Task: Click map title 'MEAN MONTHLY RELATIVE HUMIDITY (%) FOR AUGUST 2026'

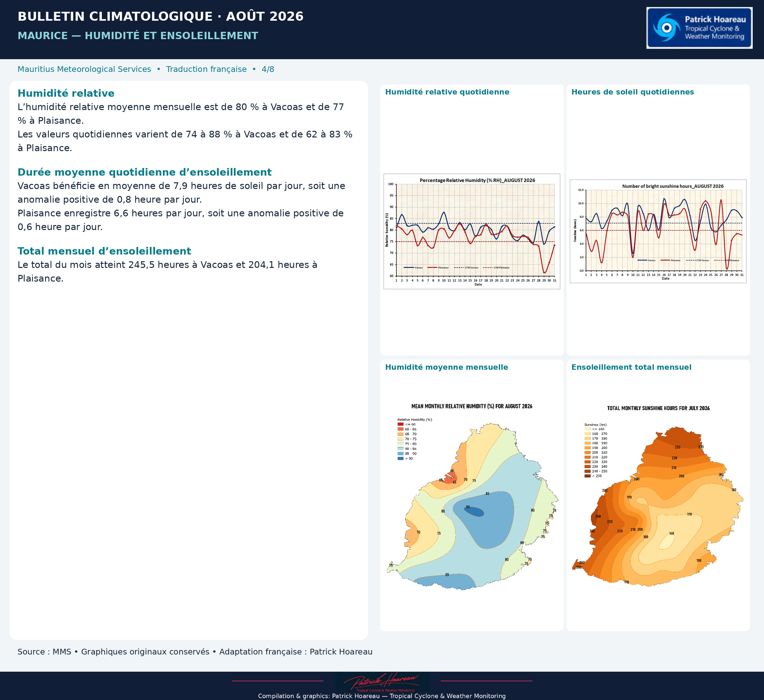Action: tap(472, 406)
